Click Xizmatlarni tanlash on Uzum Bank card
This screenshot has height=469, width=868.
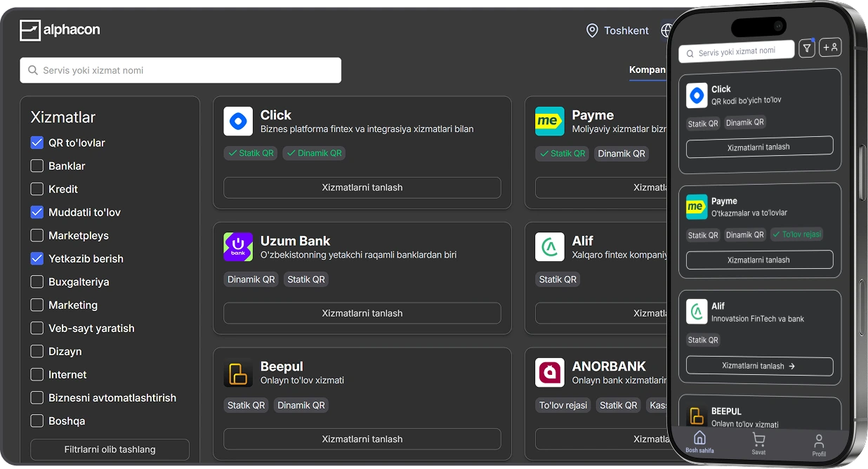pyautogui.click(x=362, y=313)
